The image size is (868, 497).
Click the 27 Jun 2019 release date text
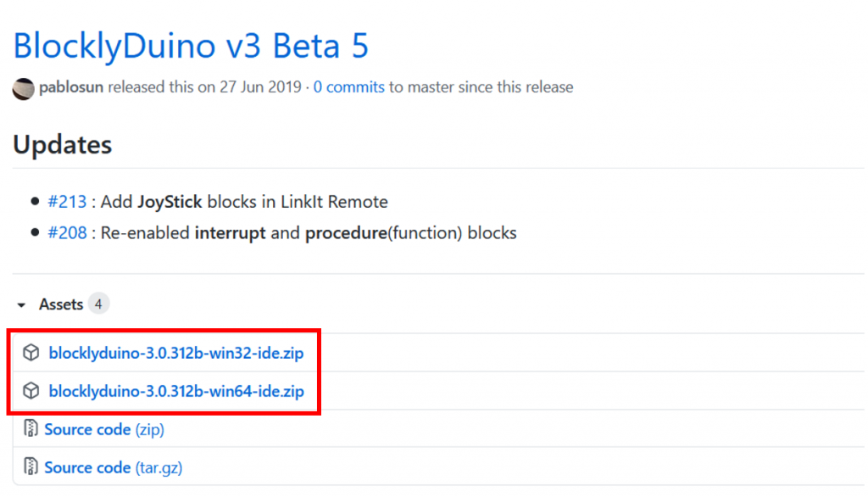click(260, 87)
